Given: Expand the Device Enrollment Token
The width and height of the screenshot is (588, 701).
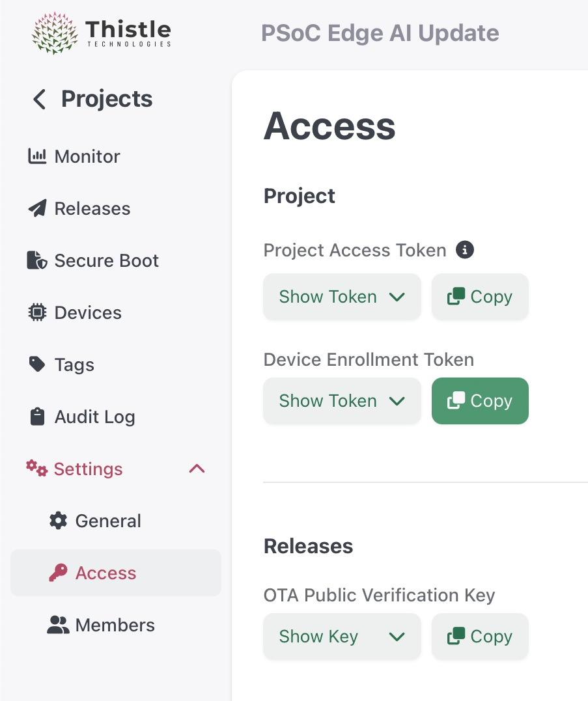Looking at the screenshot, I should 342,401.
